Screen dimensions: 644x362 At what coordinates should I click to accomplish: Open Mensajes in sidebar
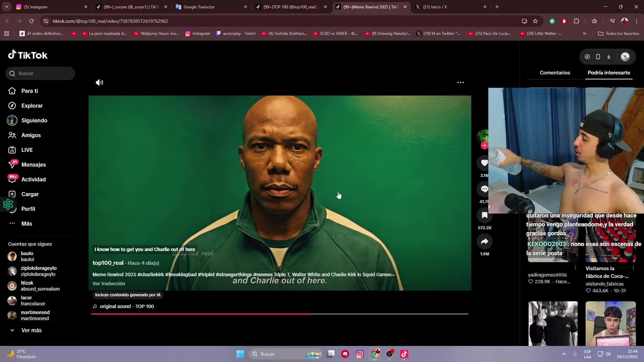coord(33,165)
